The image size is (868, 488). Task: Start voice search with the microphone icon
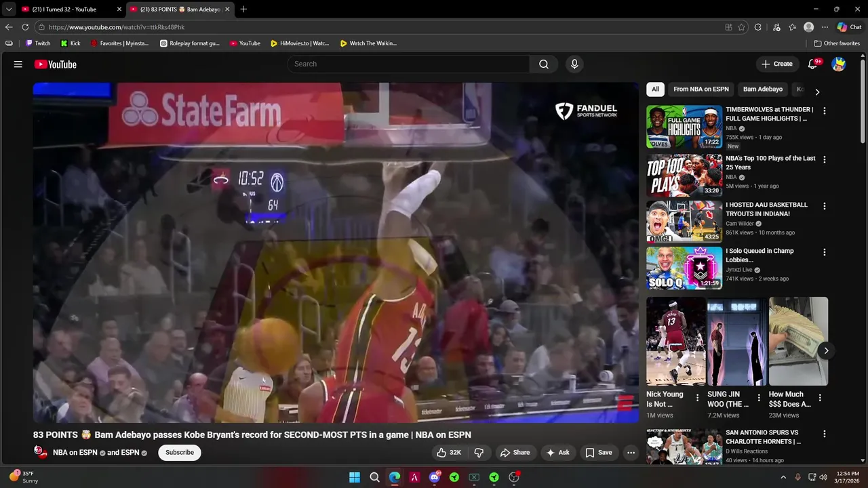(574, 64)
